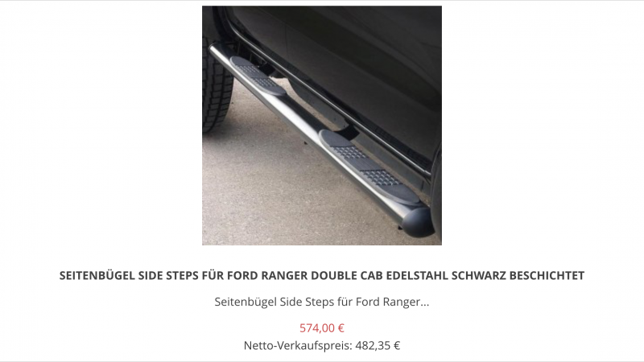Click 'DOUBLE CAB' in the product title
The width and height of the screenshot is (644, 362).
tap(347, 275)
